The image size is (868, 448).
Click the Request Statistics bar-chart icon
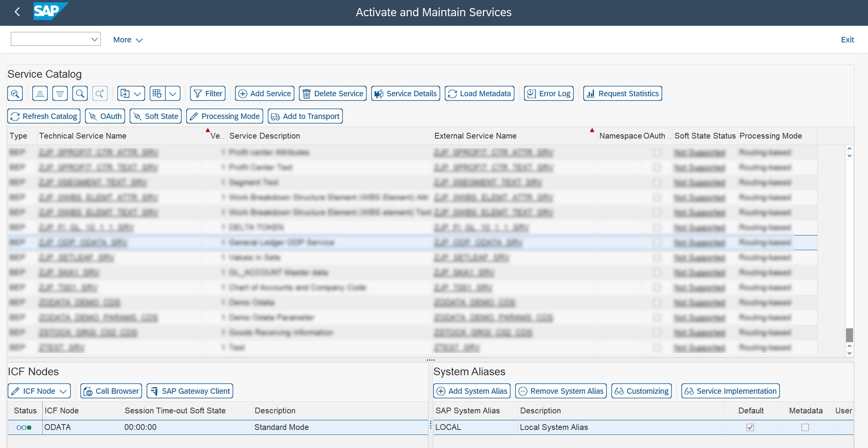[x=591, y=93]
